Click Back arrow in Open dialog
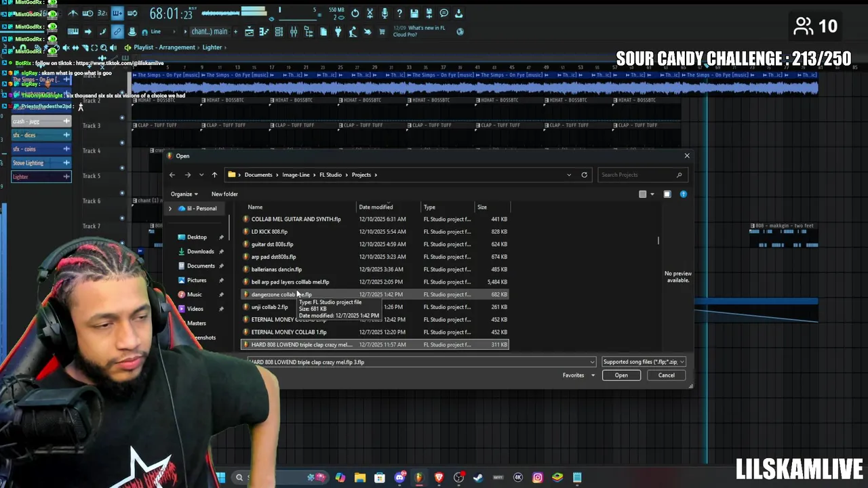The height and width of the screenshot is (488, 868). (172, 175)
